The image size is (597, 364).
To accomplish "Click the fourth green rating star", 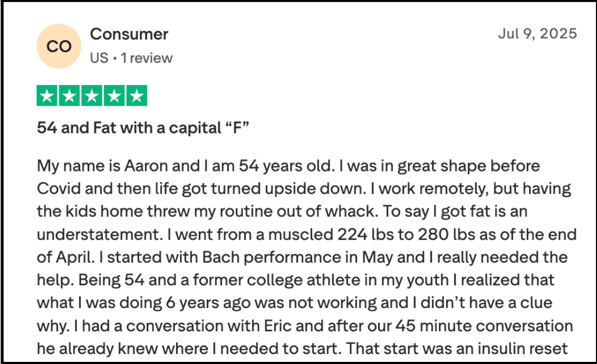I will [114, 96].
